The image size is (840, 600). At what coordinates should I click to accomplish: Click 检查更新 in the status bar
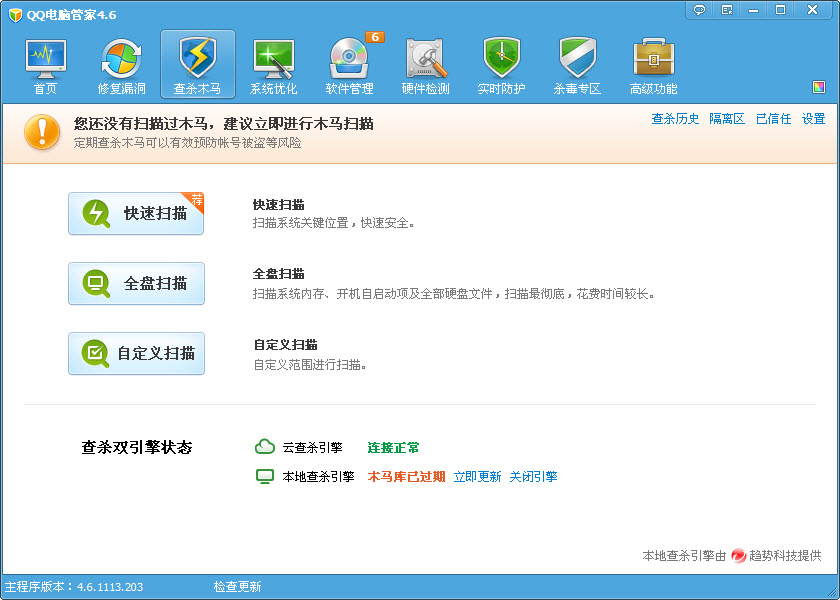pos(237,587)
